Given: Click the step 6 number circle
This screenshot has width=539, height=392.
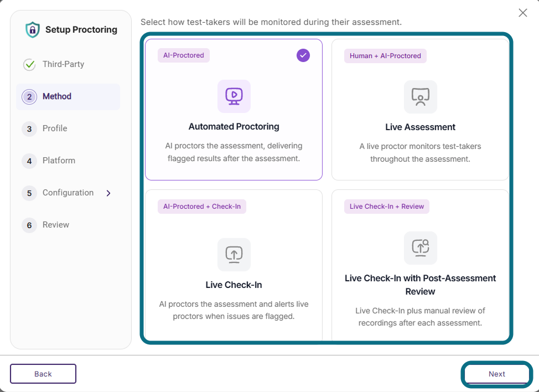Looking at the screenshot, I should (x=29, y=225).
